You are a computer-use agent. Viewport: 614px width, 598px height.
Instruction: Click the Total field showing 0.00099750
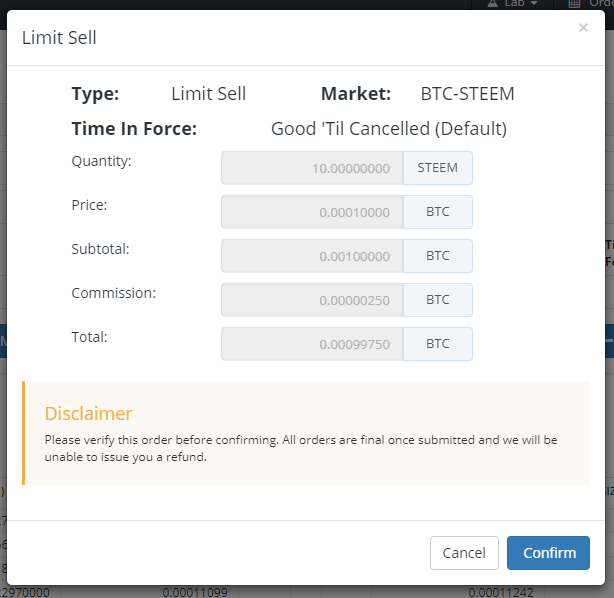312,344
